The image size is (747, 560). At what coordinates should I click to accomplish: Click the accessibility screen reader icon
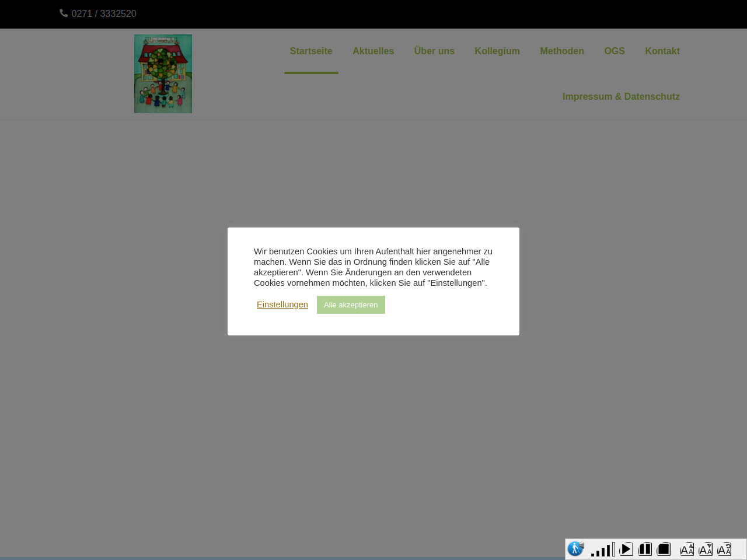pyautogui.click(x=575, y=549)
